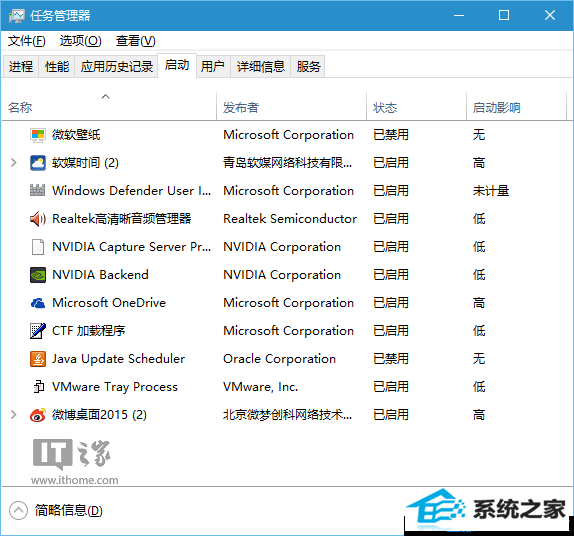The image size is (574, 536).
Task: Open the 文件(F) menu
Action: (27, 41)
